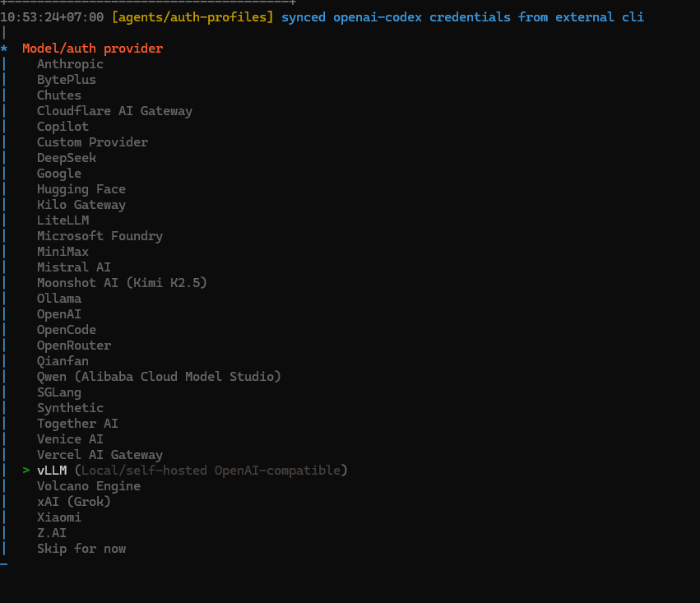700x603 pixels.
Task: Choose the BytePlus provider option
Action: [67, 80]
